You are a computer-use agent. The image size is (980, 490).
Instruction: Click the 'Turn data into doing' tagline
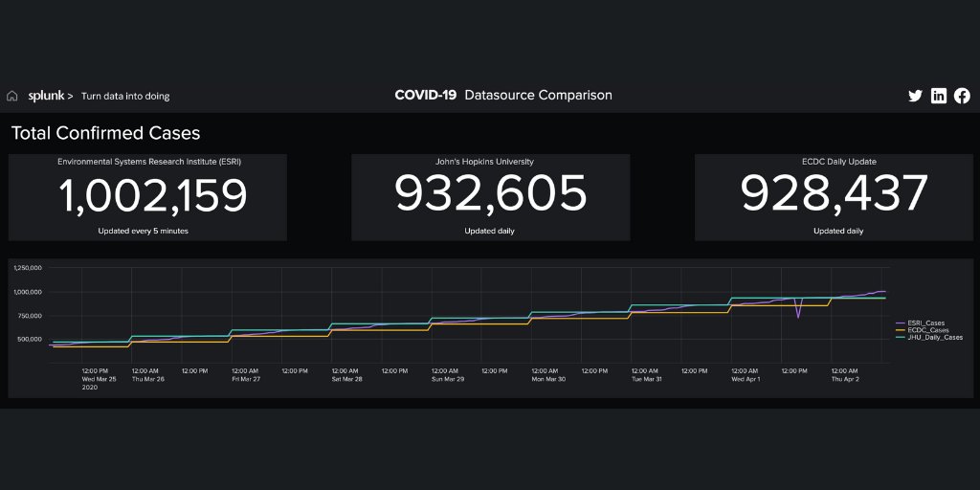tap(125, 97)
